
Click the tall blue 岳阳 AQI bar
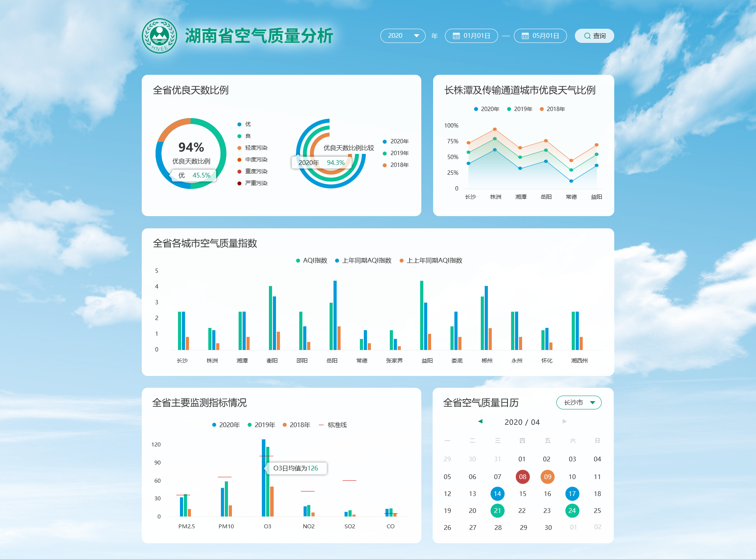[335, 315]
